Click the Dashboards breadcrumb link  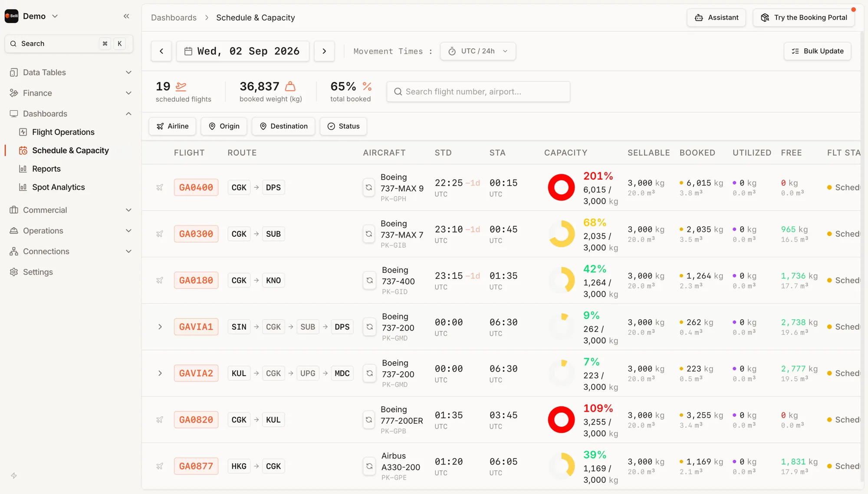tap(174, 18)
